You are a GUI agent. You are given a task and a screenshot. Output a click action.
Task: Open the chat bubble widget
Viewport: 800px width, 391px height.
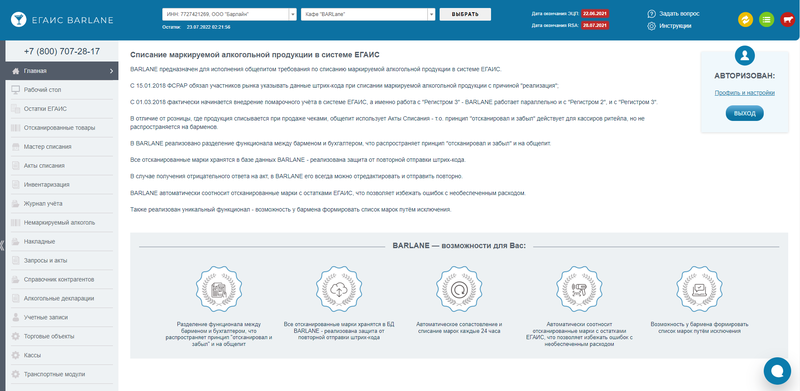777,371
